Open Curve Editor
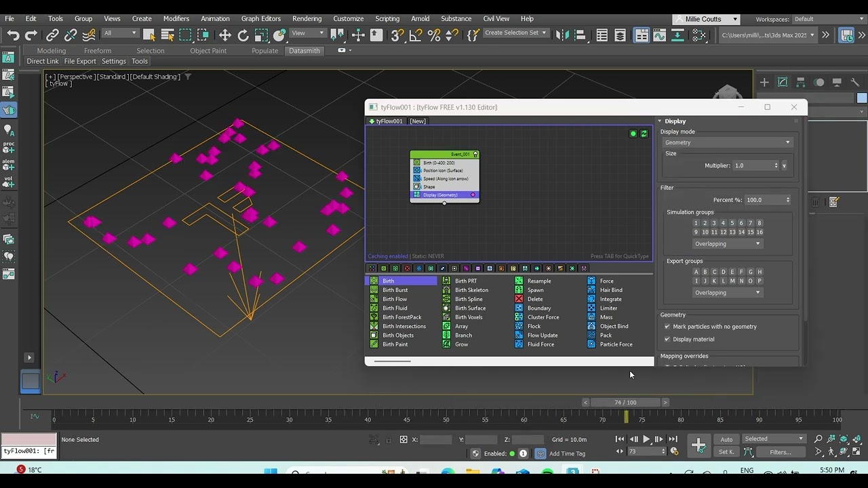This screenshot has width=868, height=488. 659,35
